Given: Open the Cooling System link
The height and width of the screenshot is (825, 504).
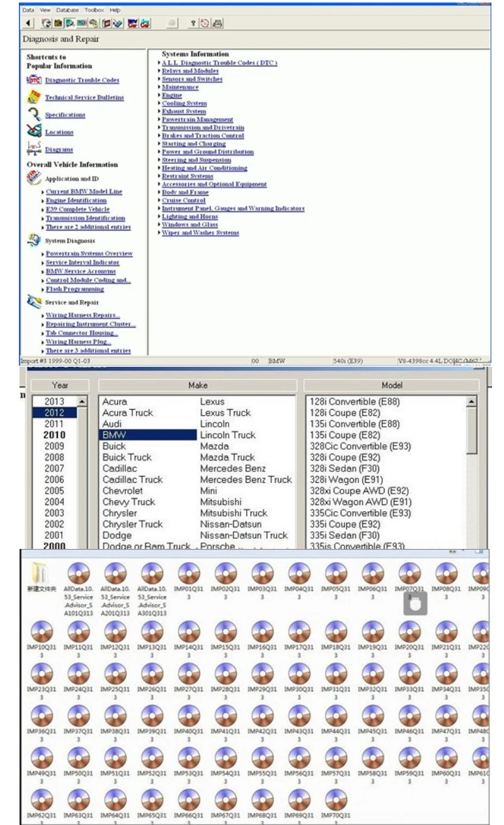Looking at the screenshot, I should (184, 103).
